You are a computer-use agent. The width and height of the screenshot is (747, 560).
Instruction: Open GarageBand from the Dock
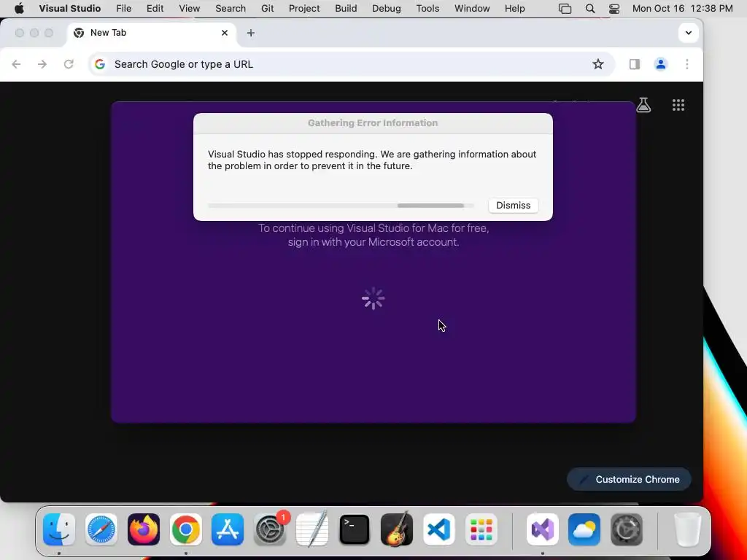[396, 529]
